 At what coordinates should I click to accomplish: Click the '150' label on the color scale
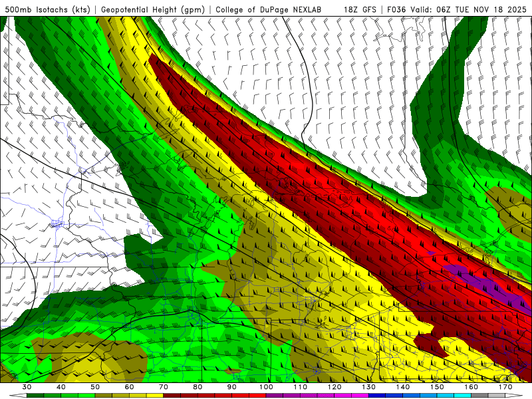[437, 387]
